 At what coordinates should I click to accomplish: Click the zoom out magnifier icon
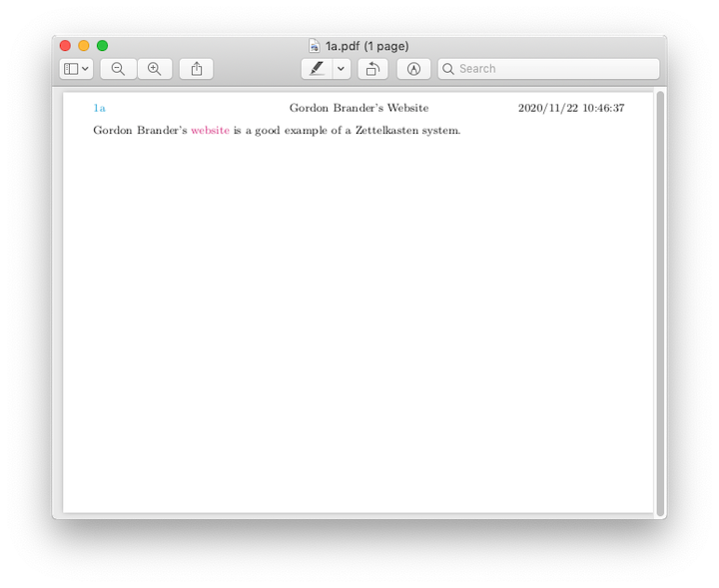pos(118,69)
